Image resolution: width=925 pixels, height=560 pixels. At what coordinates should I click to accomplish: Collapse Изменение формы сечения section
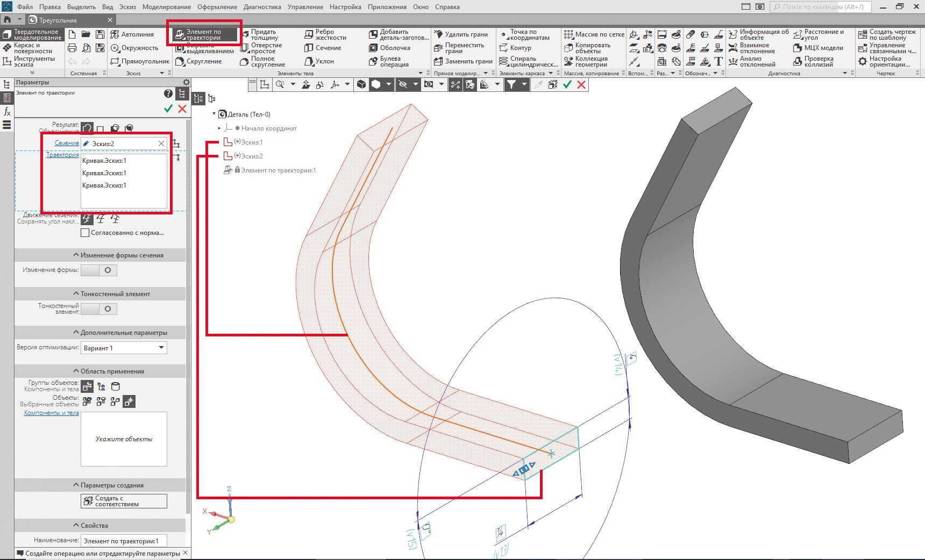[x=100, y=255]
